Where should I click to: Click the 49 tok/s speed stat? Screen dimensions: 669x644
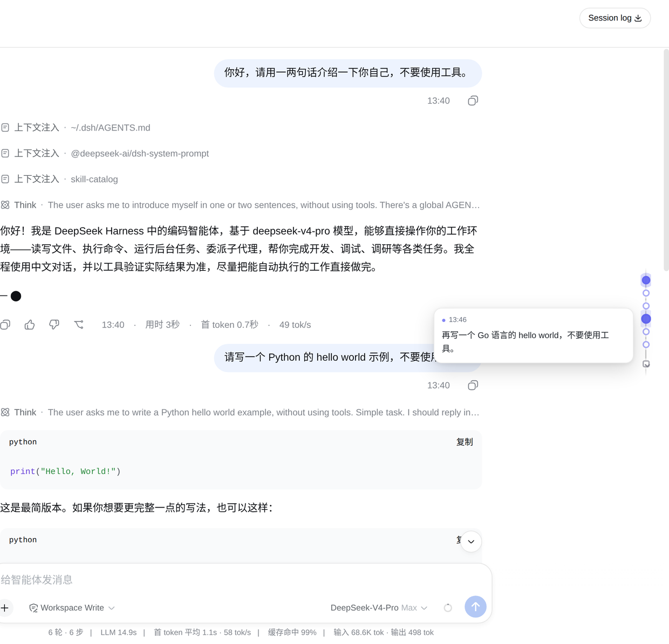click(295, 325)
